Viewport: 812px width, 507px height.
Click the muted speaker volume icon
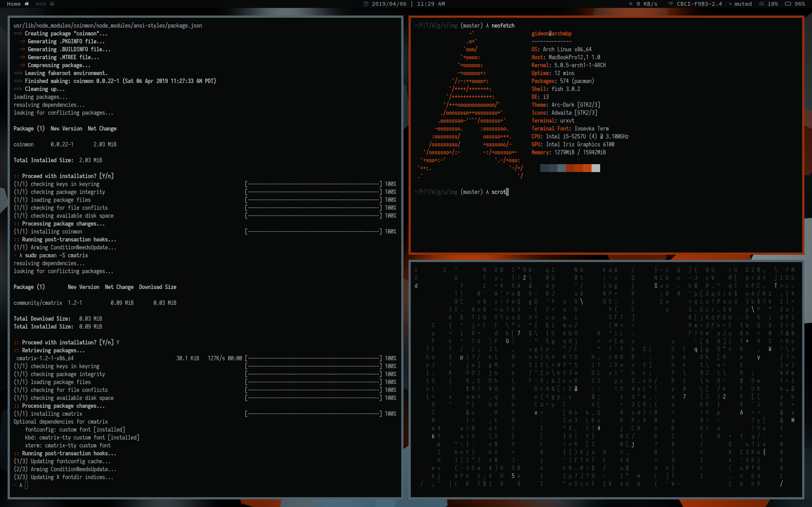[x=730, y=4]
